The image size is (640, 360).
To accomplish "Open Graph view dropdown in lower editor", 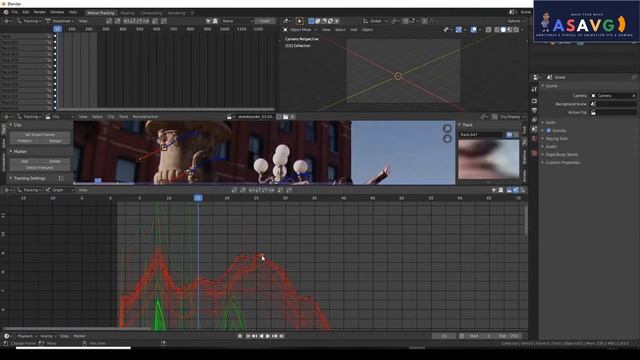I will [60, 190].
